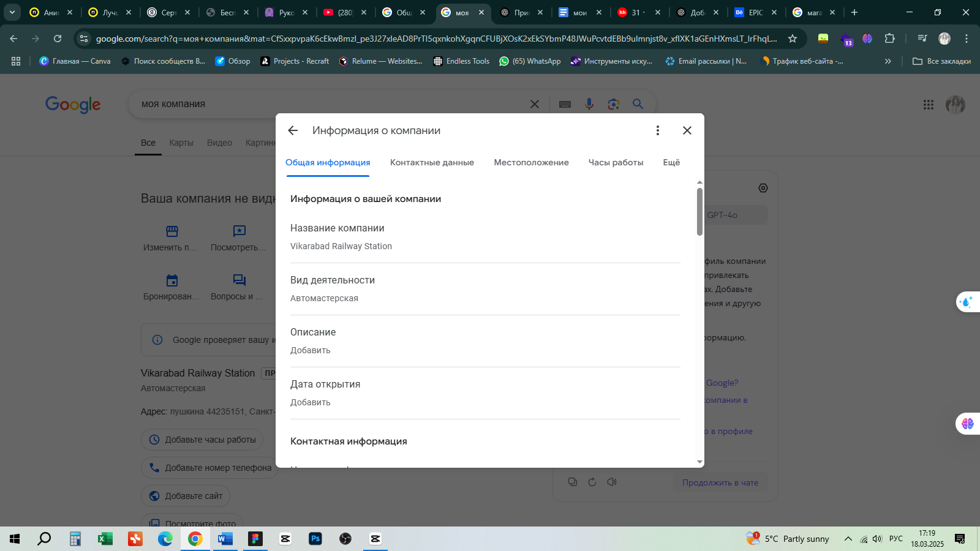This screenshot has height=551, width=980.
Task: Open the Chrome extensions puzzle icon
Action: coord(889,39)
